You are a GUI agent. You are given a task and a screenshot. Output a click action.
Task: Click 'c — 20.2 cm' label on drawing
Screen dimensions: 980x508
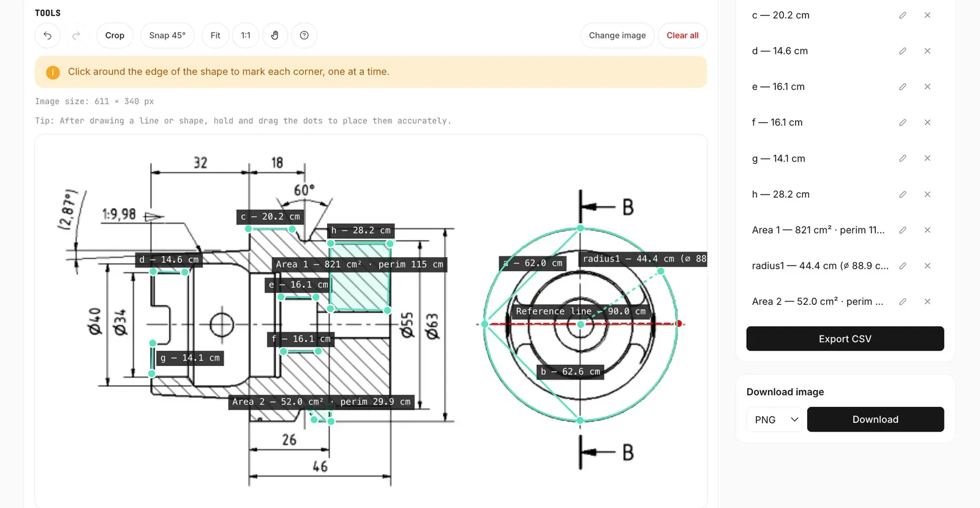(270, 217)
